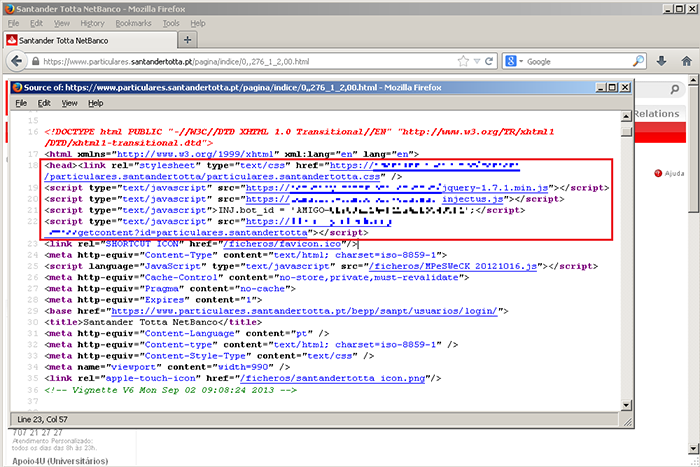This screenshot has height=467, width=700.
Task: Go to Home with house icon
Action: 686,61
